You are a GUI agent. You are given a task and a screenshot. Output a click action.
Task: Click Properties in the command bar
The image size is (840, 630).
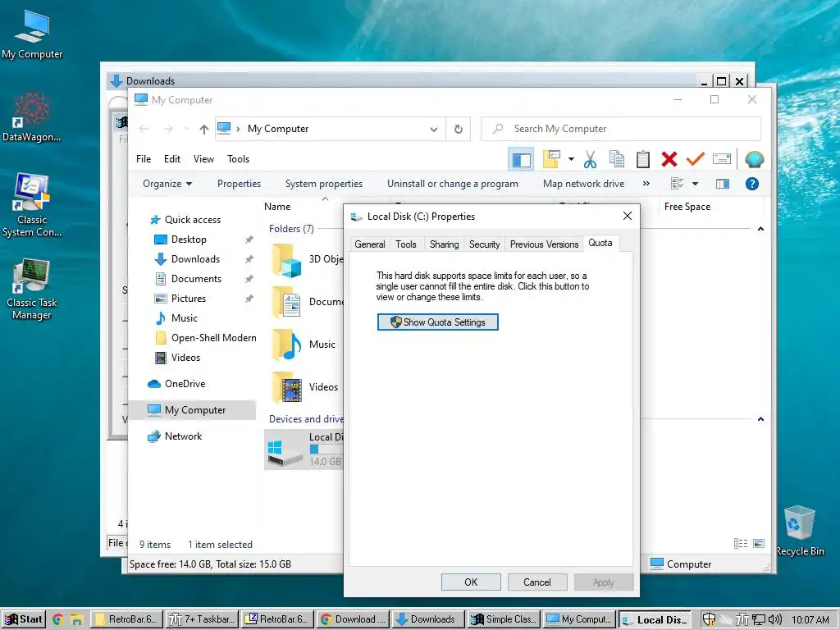[239, 184]
